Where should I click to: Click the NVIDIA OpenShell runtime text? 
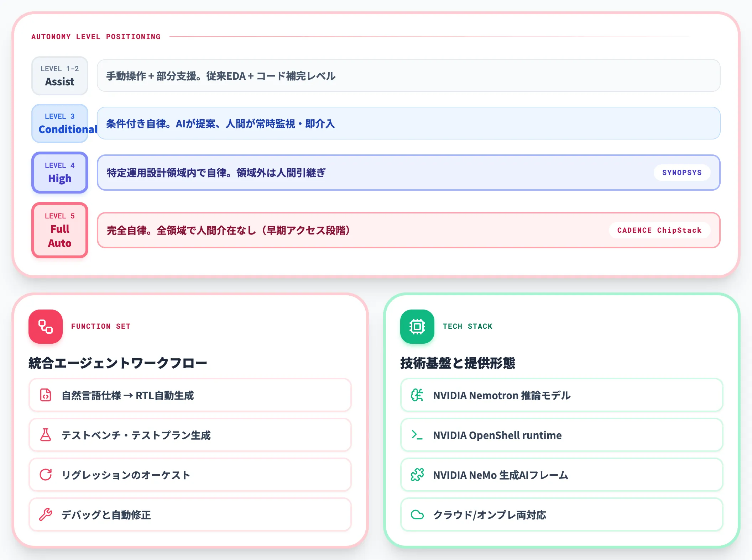click(x=497, y=435)
